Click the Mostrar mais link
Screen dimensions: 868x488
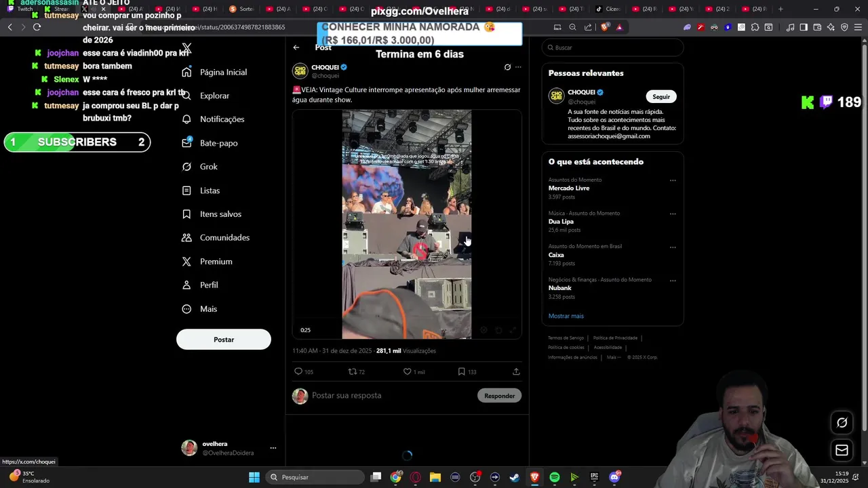(x=566, y=316)
